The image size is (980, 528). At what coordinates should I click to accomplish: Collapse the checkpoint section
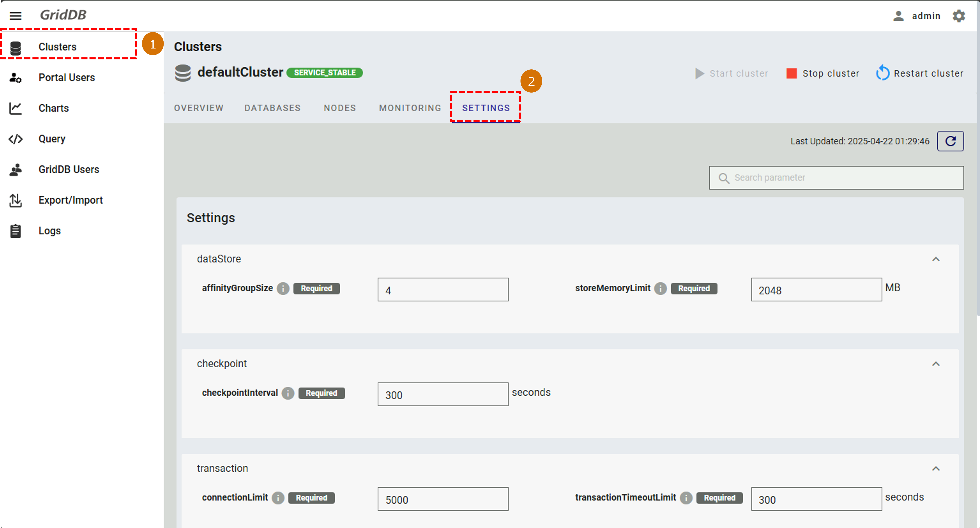point(935,364)
